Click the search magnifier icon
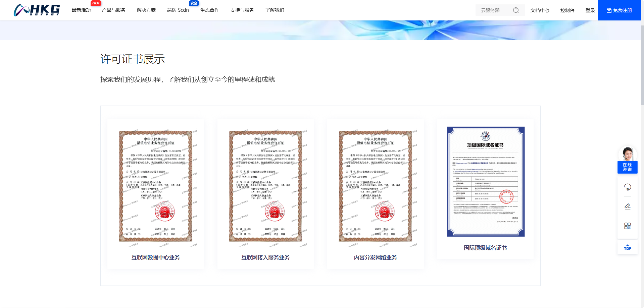 (516, 10)
